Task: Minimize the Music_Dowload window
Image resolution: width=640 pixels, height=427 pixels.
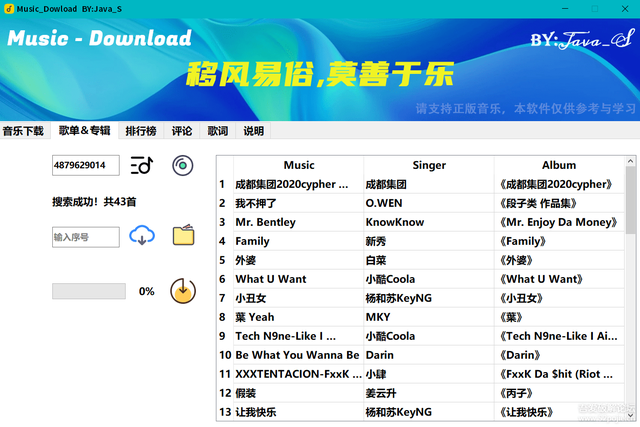Action: [565, 9]
